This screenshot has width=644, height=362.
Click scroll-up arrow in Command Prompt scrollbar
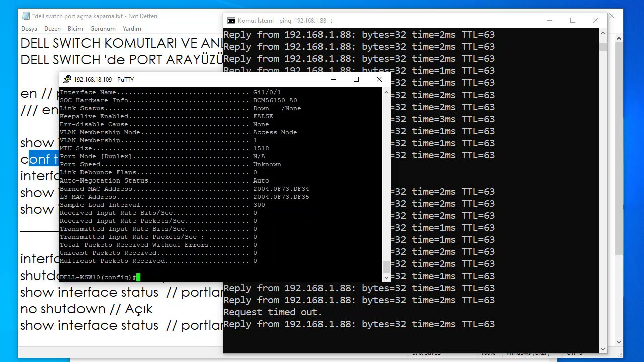pyautogui.click(x=603, y=33)
